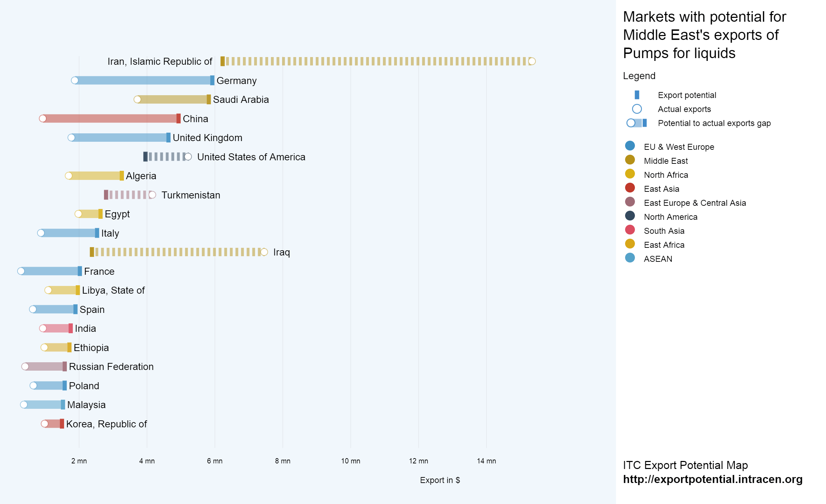Click the ASEAN legend circle
Screen dimensions: 826x504
630,258
